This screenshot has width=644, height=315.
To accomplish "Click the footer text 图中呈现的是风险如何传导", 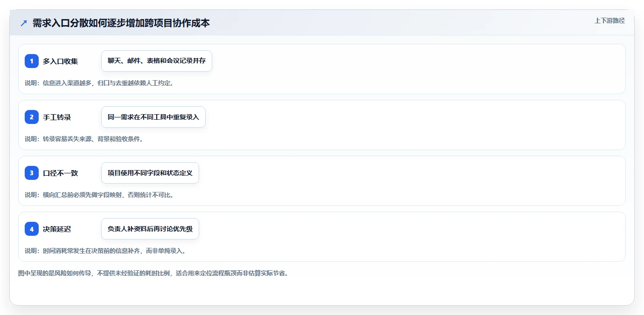I will pyautogui.click(x=55, y=273).
